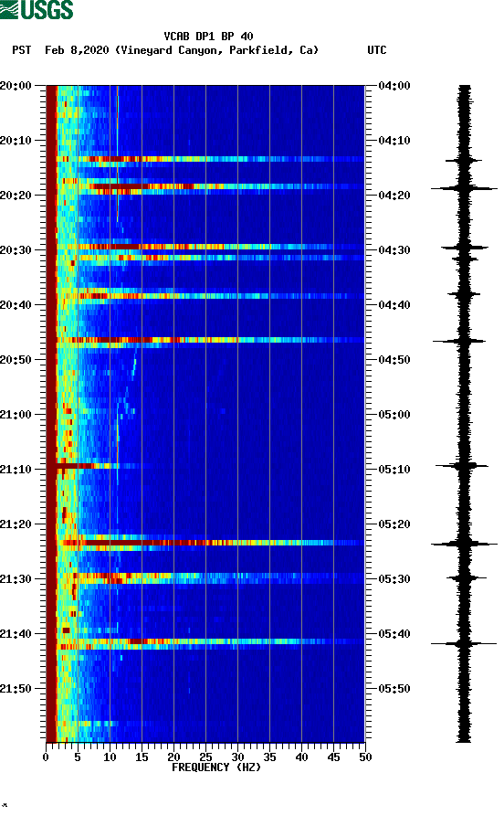Click the 5 Hz frequency tick label
Screen dimensions: 504x815
pos(78,757)
